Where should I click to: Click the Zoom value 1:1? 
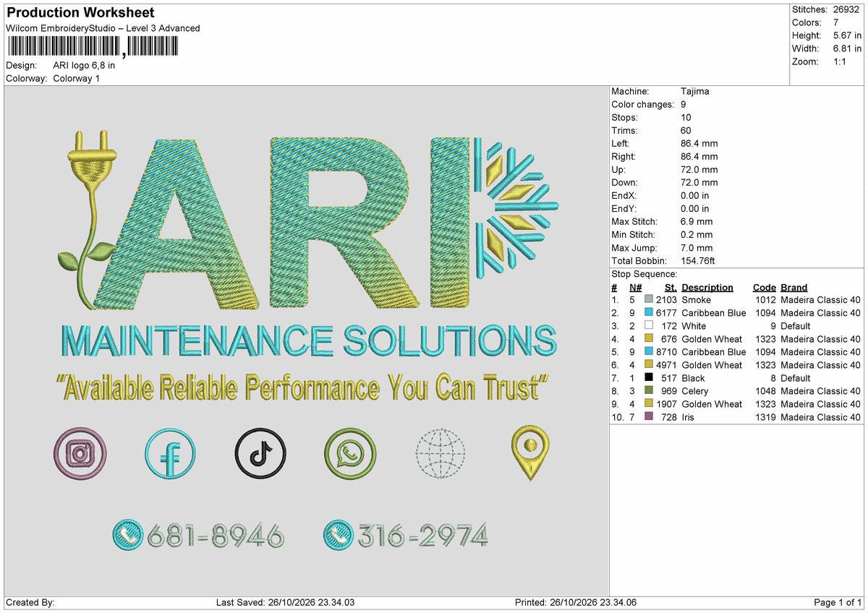pos(840,61)
